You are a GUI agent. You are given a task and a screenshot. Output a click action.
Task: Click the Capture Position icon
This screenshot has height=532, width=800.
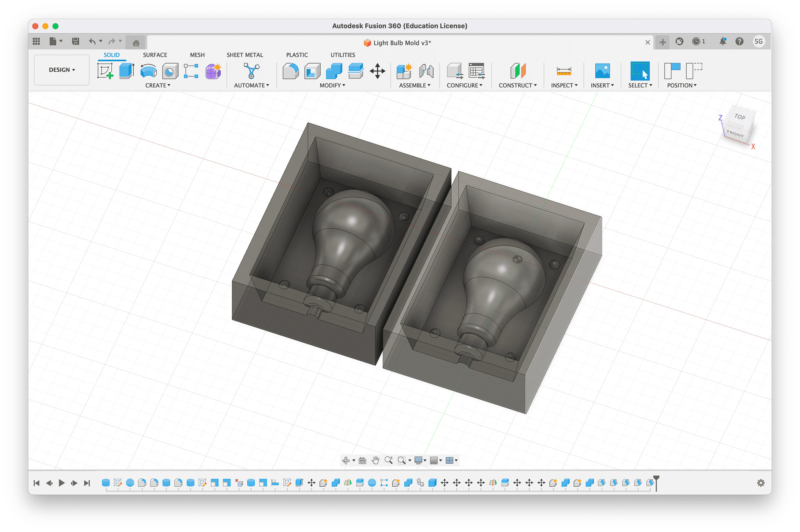672,71
